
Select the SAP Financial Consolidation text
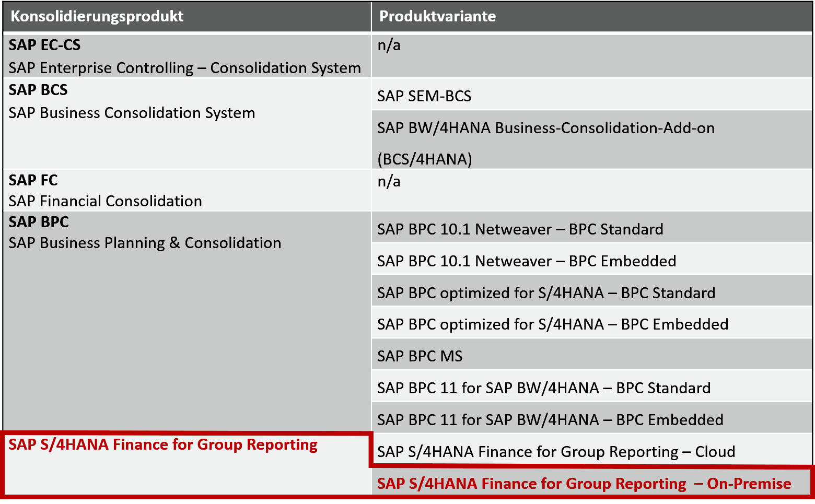pyautogui.click(x=106, y=201)
